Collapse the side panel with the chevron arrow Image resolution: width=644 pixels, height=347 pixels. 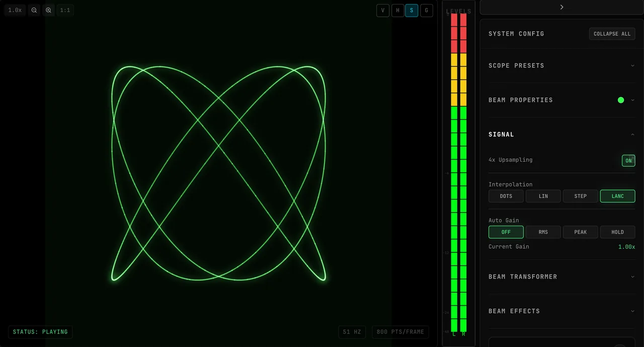[561, 7]
